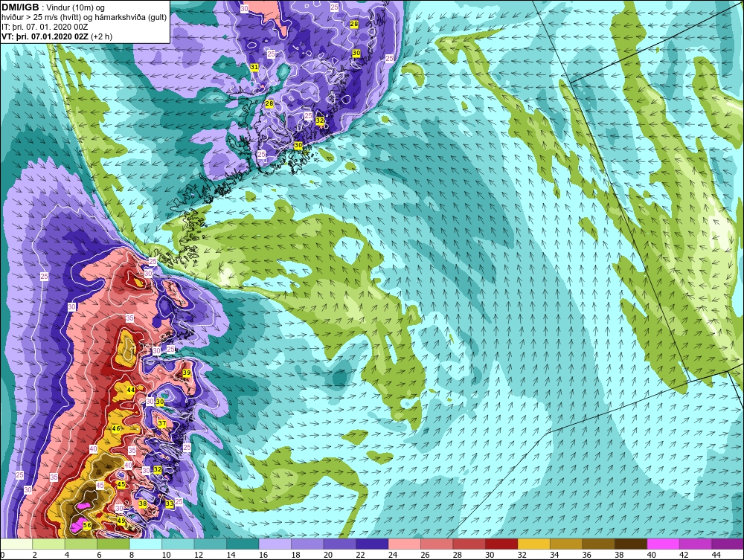Click the legend swatch between 4 and 6
The height and width of the screenshot is (560, 744).
(x=81, y=544)
